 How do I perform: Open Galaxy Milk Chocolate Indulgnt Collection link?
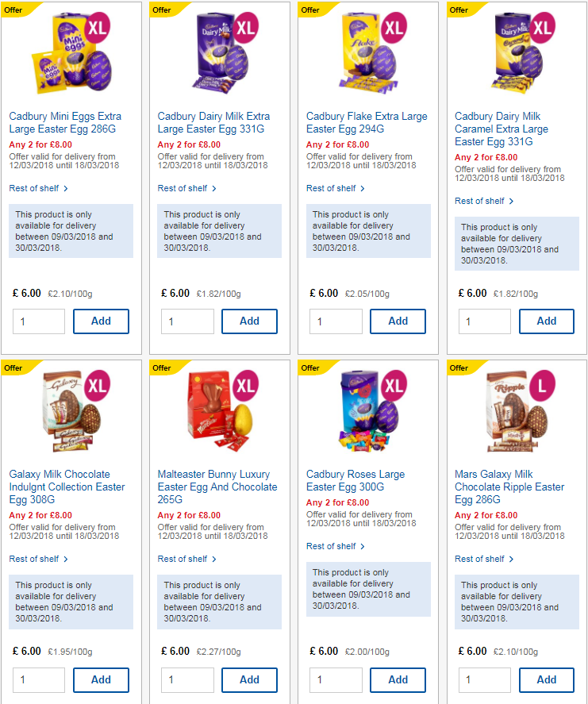click(x=67, y=487)
